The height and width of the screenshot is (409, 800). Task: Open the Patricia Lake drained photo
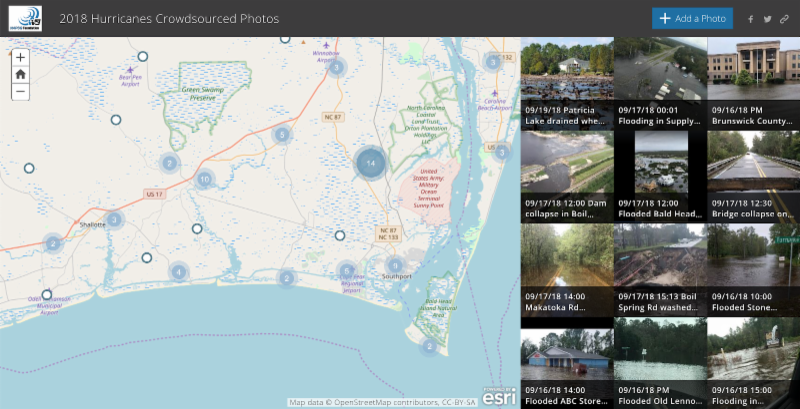click(567, 84)
